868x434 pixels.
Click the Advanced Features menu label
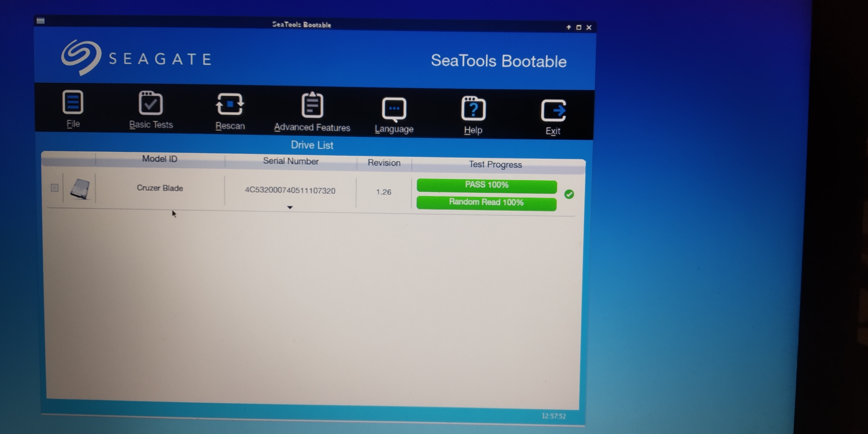pos(312,128)
